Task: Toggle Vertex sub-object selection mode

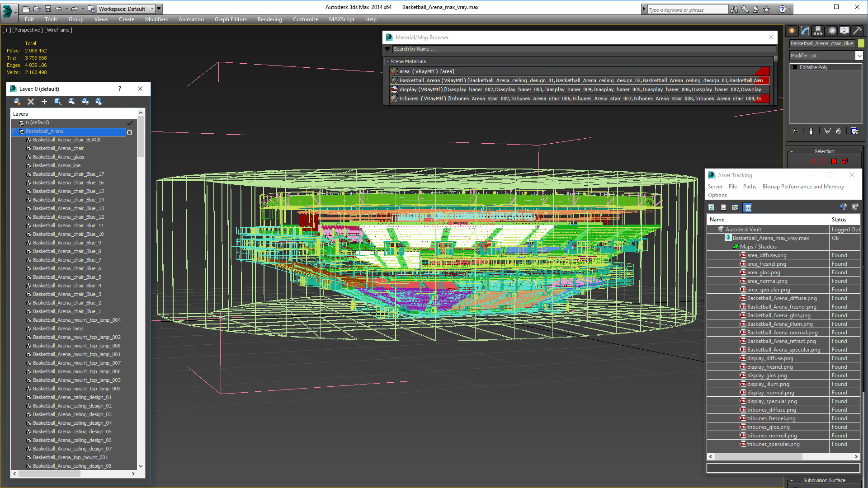Action: (x=802, y=161)
